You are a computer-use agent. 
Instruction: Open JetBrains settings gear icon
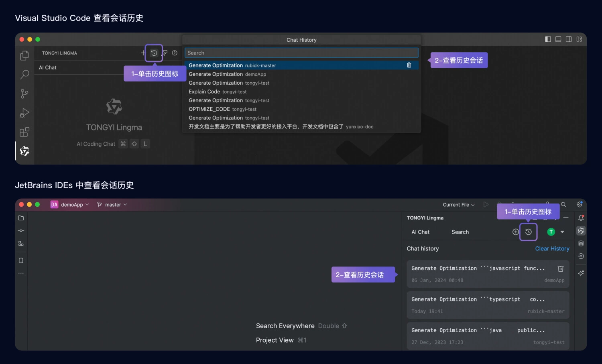580,205
